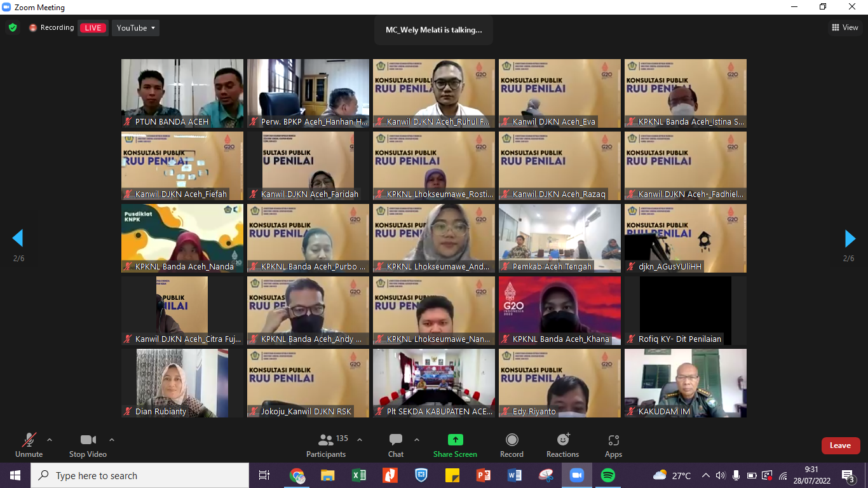The image size is (868, 488).
Task: Open the Chat panel
Action: tap(396, 445)
